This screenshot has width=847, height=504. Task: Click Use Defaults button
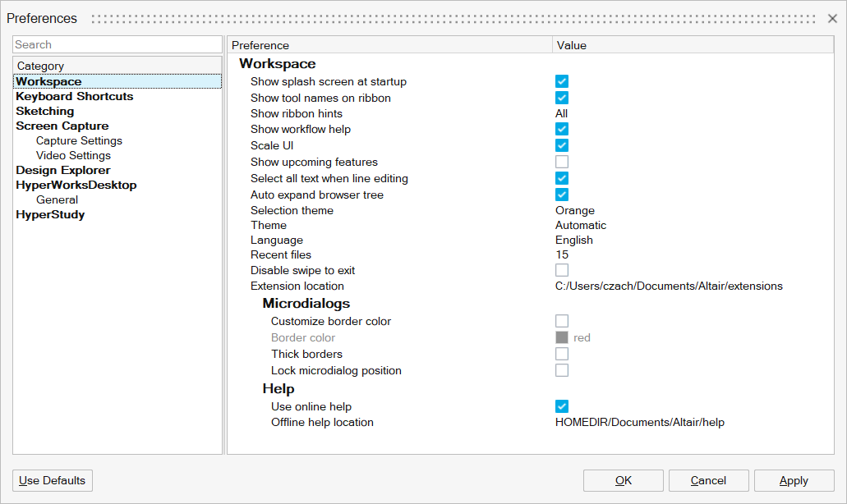pyautogui.click(x=53, y=480)
